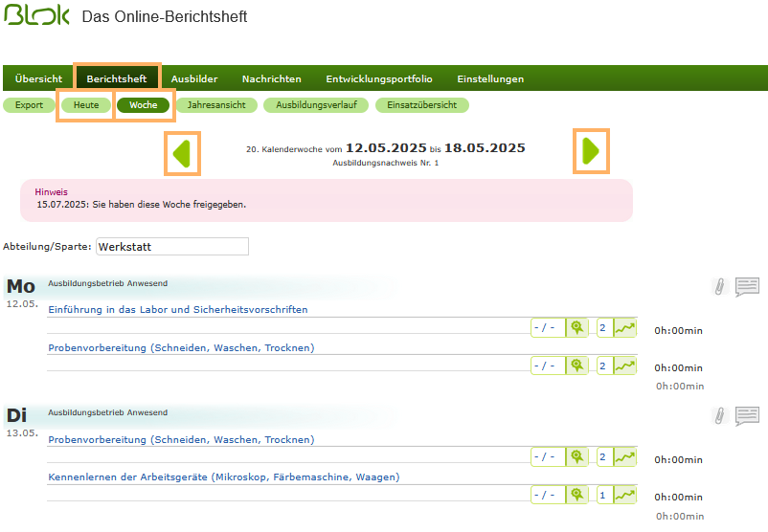
Task: Click the Abteilung/Sparte input field
Action: pos(172,247)
